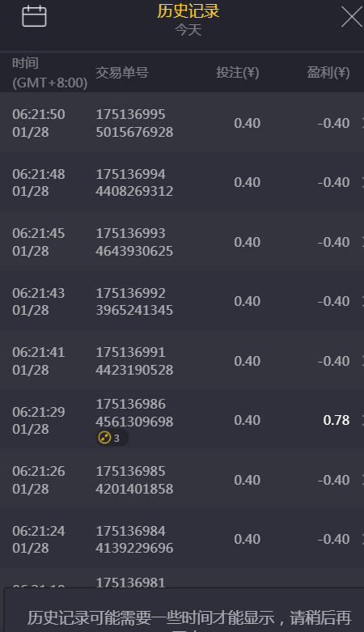Expand chevron on the 06:21:24 row

pos(362,539)
